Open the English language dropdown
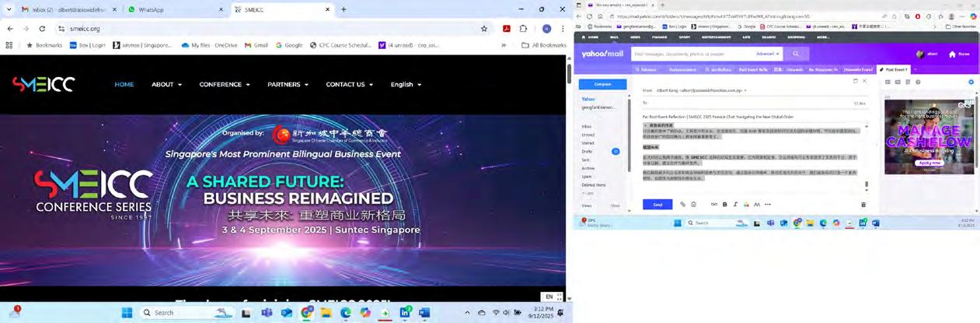980x323 pixels. 405,84
